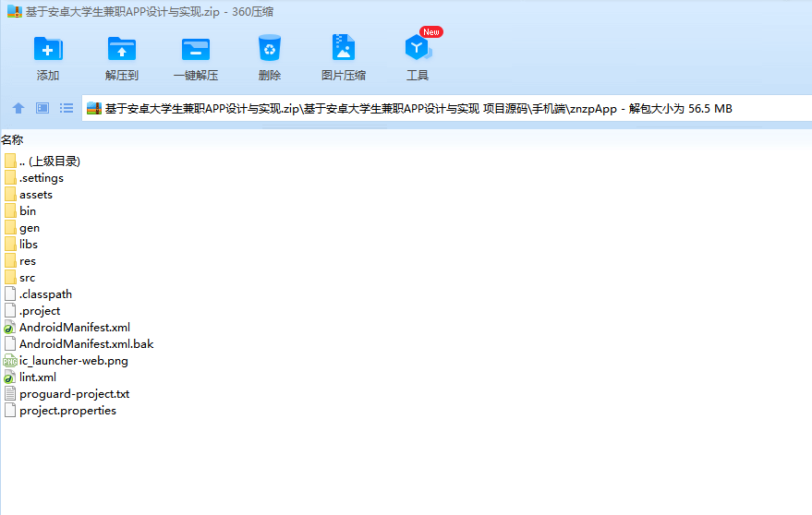Viewport: 812px width, 515px height.
Task: Click the 解压到 (Extract to) icon
Action: [122, 50]
